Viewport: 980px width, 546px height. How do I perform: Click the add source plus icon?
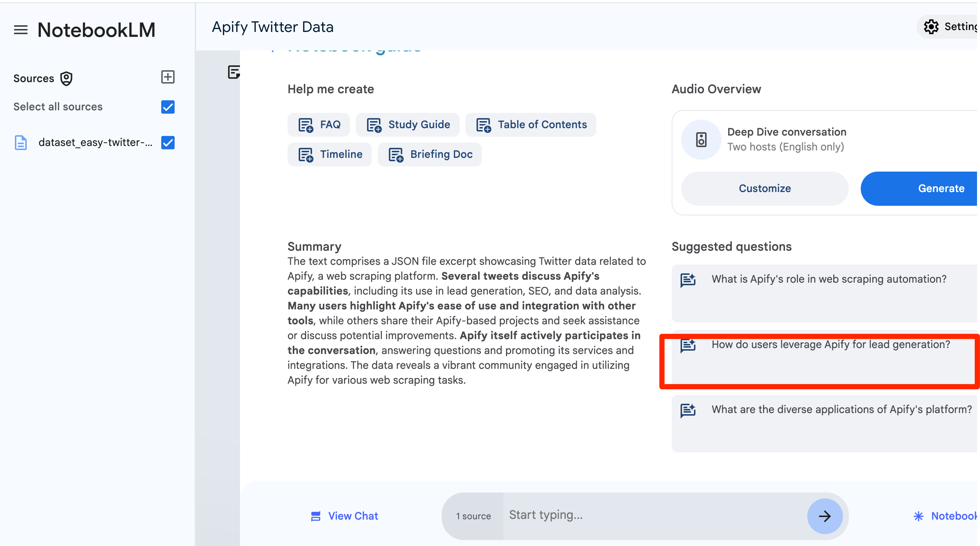pos(168,77)
